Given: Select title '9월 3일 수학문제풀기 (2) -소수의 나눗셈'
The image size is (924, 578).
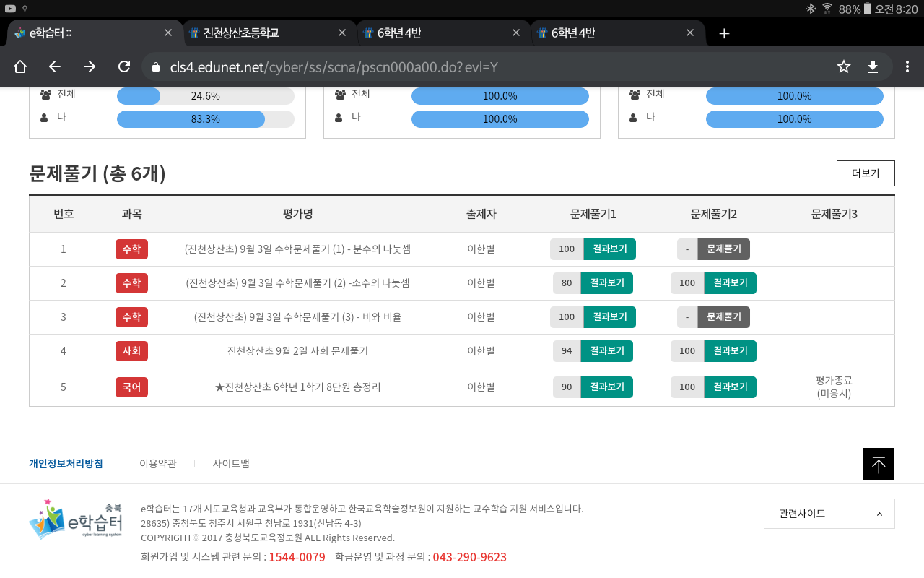Looking at the screenshot, I should (x=298, y=283).
